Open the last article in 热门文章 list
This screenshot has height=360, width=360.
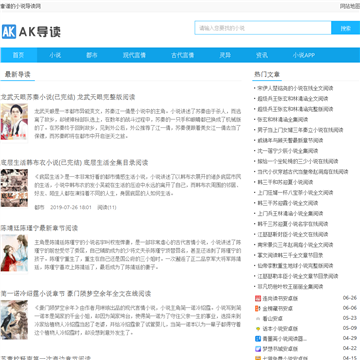click(x=290, y=286)
